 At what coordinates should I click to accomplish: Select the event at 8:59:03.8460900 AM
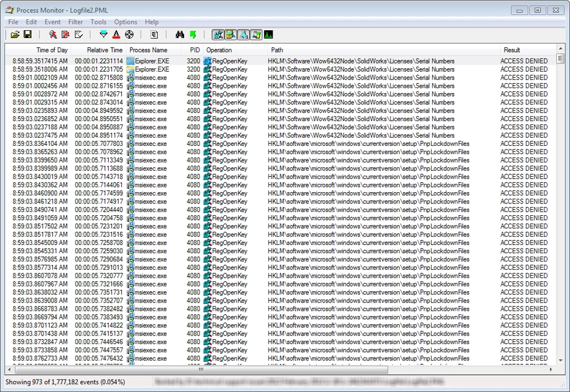coord(281,193)
